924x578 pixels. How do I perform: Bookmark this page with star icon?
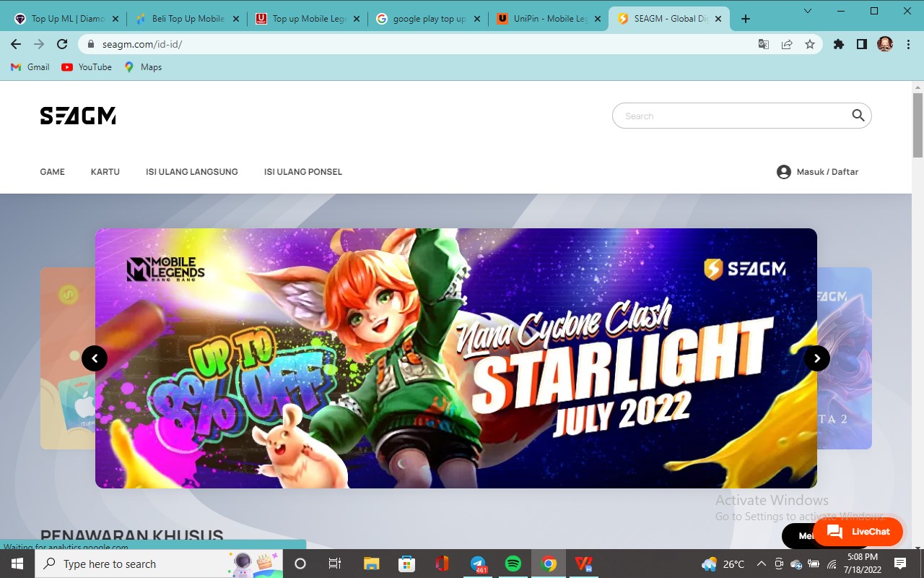[810, 44]
